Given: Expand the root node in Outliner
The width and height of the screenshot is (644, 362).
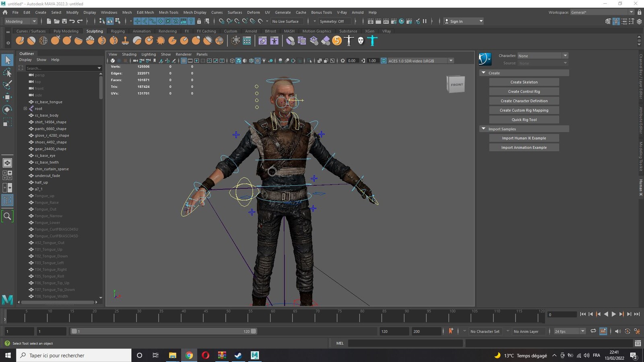Looking at the screenshot, I should pyautogui.click(x=25, y=109).
